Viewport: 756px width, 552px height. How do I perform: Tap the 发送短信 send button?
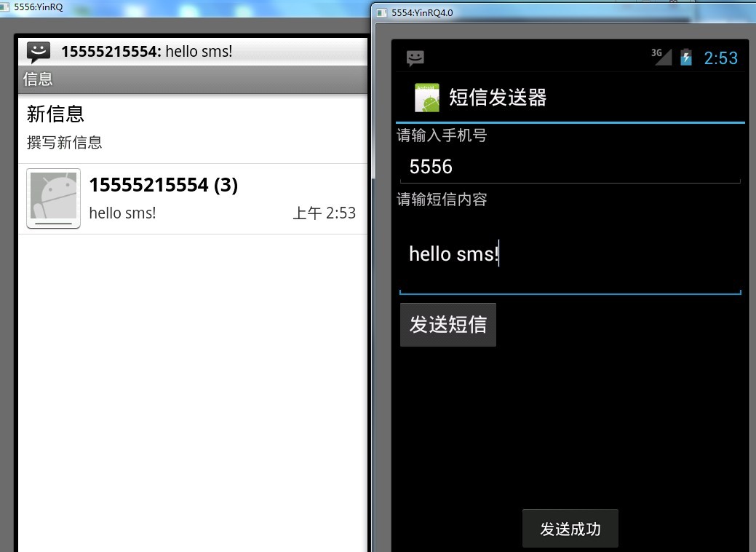coord(448,324)
